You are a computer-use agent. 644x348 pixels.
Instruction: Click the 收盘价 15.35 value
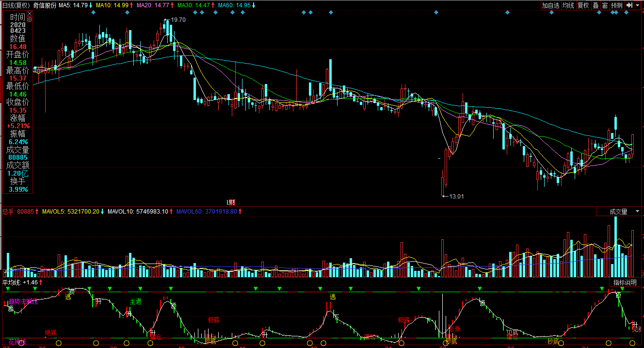pos(17,110)
